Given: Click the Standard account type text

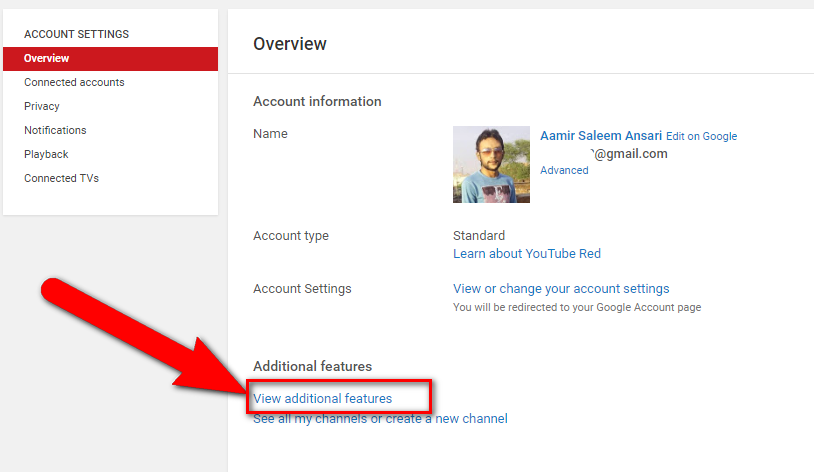Looking at the screenshot, I should 479,236.
